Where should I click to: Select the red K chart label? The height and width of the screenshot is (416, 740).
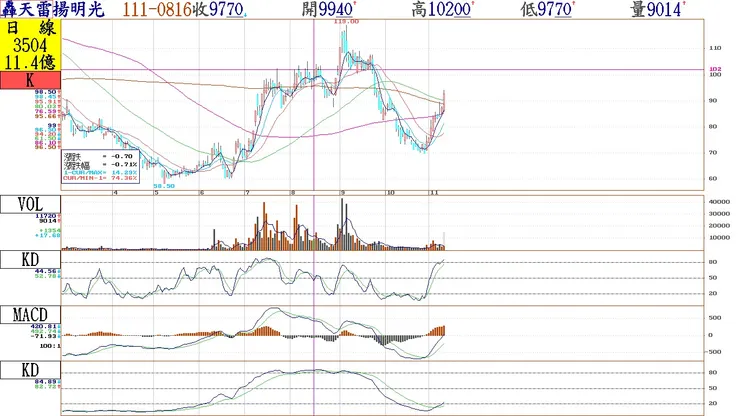[30, 80]
